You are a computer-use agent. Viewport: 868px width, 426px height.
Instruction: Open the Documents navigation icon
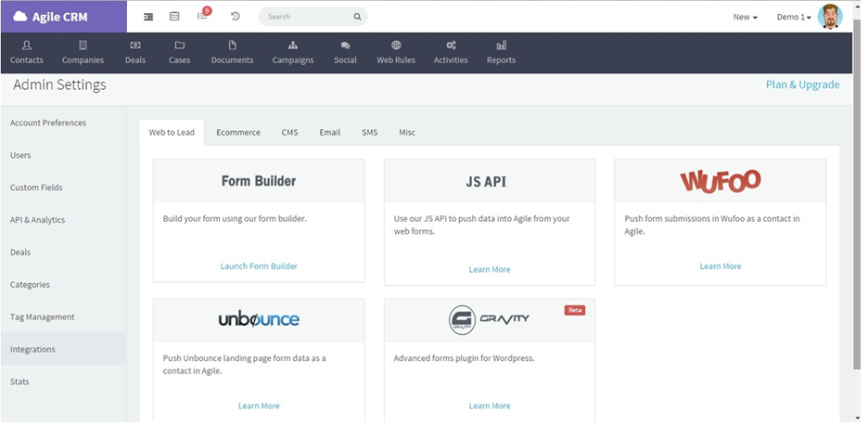click(233, 45)
